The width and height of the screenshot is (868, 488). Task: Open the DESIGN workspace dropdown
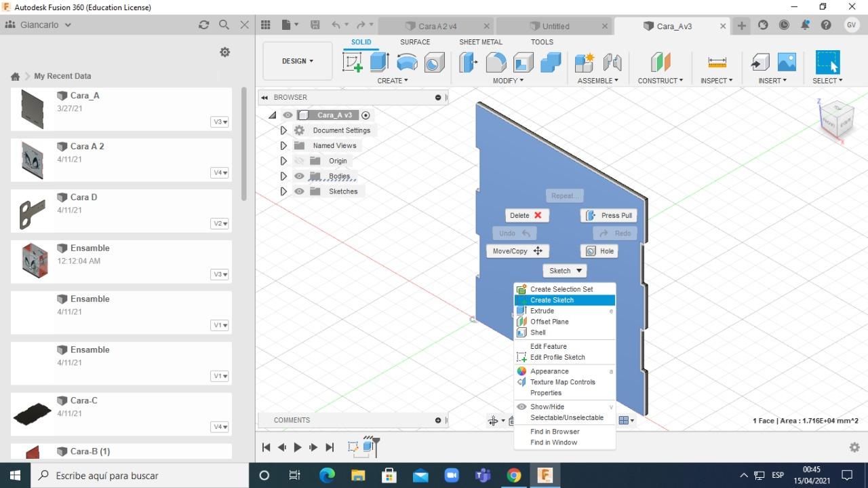[298, 61]
